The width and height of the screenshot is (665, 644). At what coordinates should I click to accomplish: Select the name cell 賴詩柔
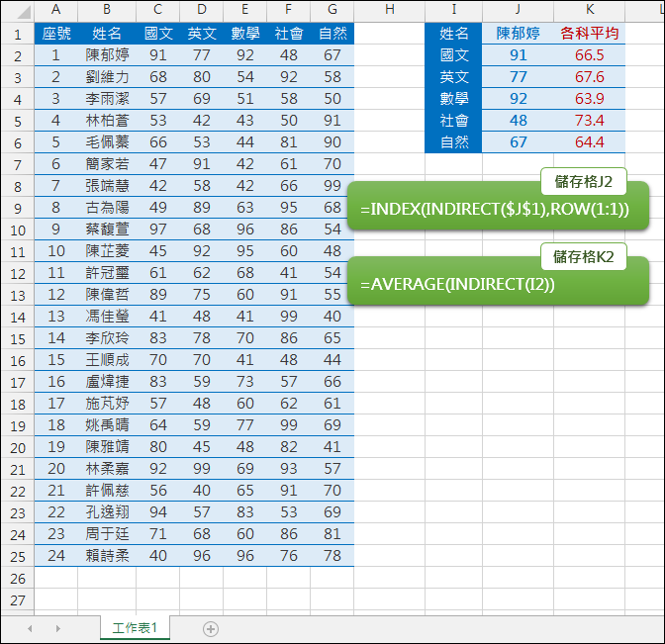point(107,556)
